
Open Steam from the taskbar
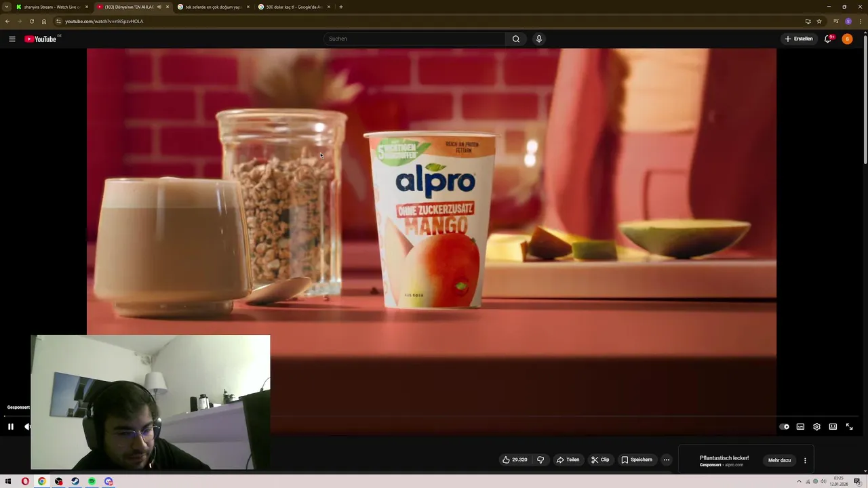[x=75, y=481]
